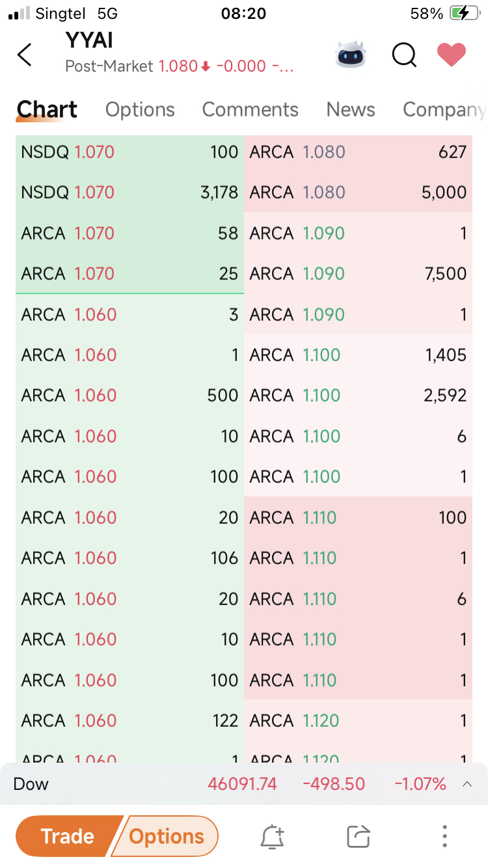
Task: Tap the price alert bell icon
Action: tap(272, 837)
